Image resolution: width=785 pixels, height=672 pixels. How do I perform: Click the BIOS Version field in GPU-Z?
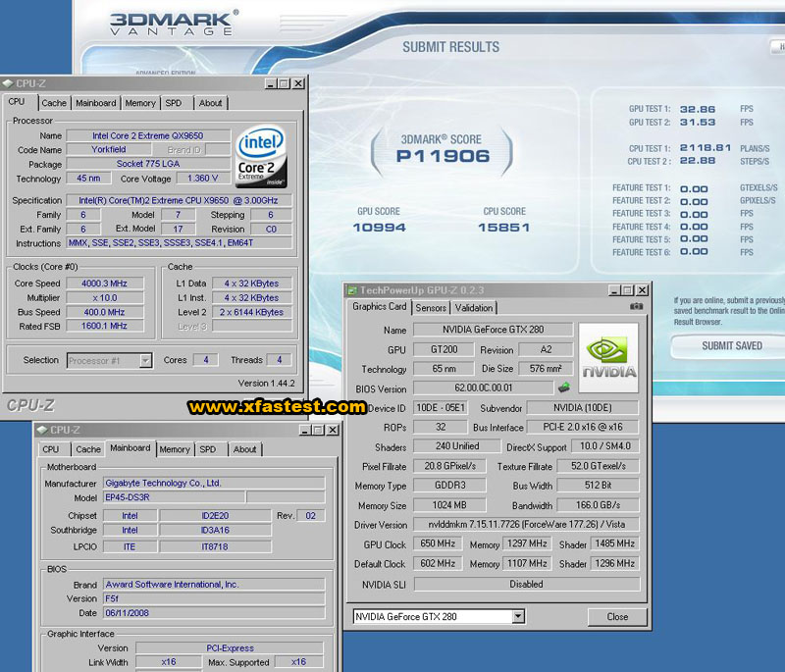483,388
